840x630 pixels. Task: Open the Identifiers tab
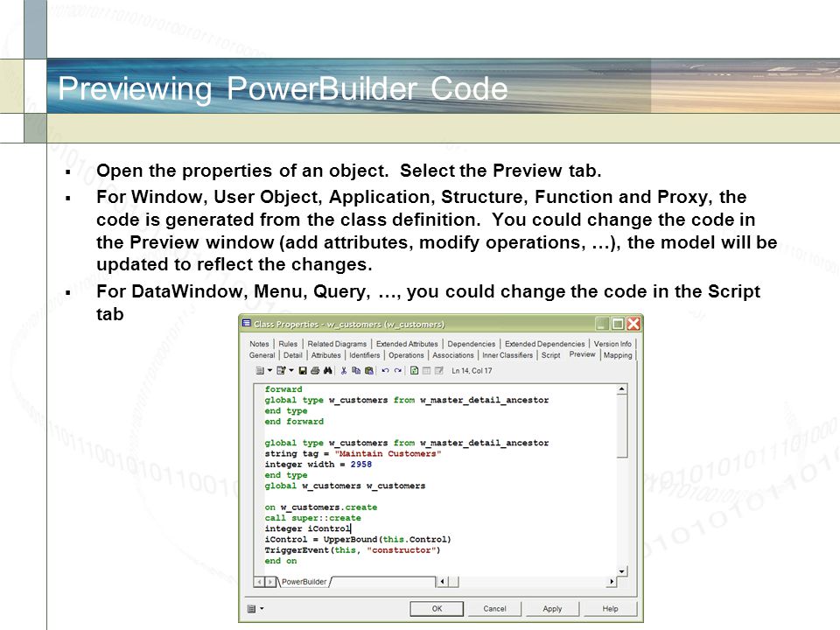(x=364, y=355)
